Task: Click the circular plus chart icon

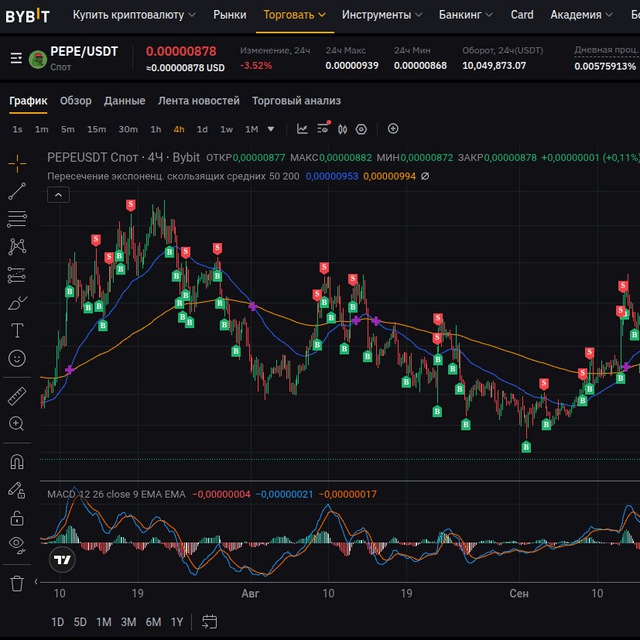Action: (x=393, y=129)
